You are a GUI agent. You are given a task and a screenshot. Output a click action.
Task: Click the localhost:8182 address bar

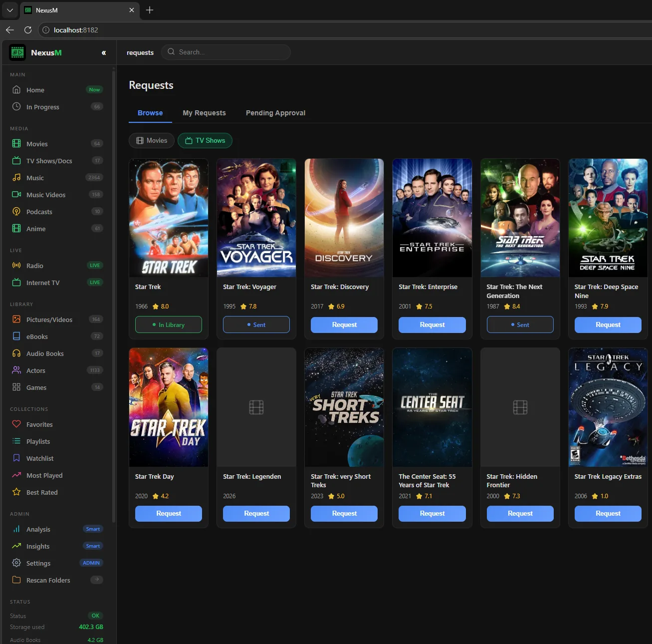(344, 30)
